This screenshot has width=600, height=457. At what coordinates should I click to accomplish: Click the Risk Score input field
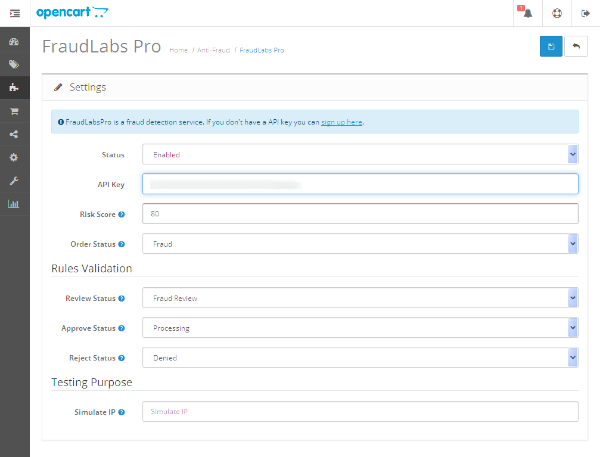click(360, 214)
